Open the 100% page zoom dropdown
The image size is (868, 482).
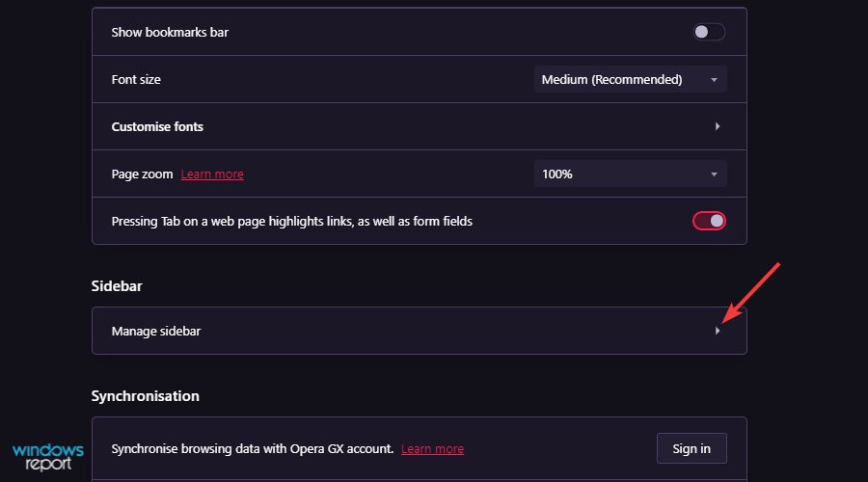click(x=631, y=174)
